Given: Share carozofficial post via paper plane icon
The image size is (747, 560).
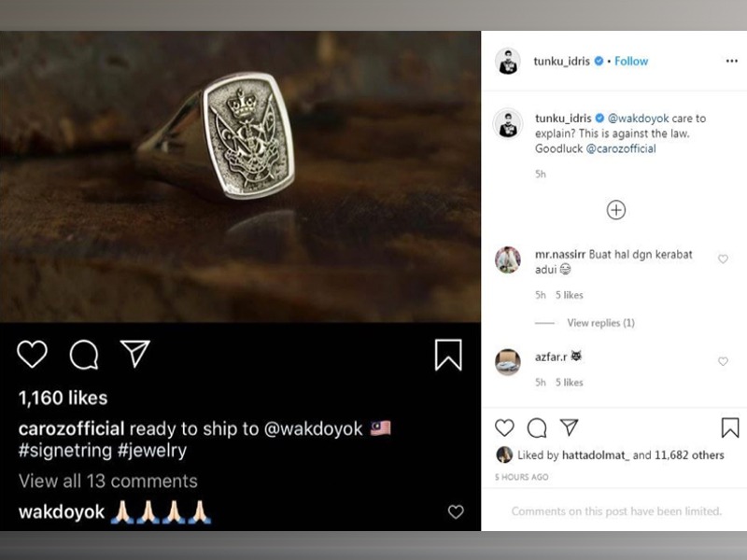Looking at the screenshot, I should 135,353.
